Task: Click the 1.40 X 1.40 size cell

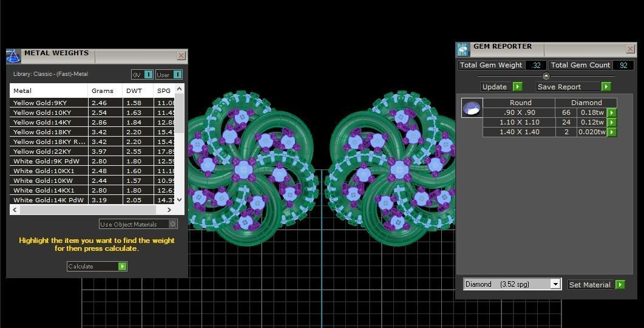Action: (520, 132)
